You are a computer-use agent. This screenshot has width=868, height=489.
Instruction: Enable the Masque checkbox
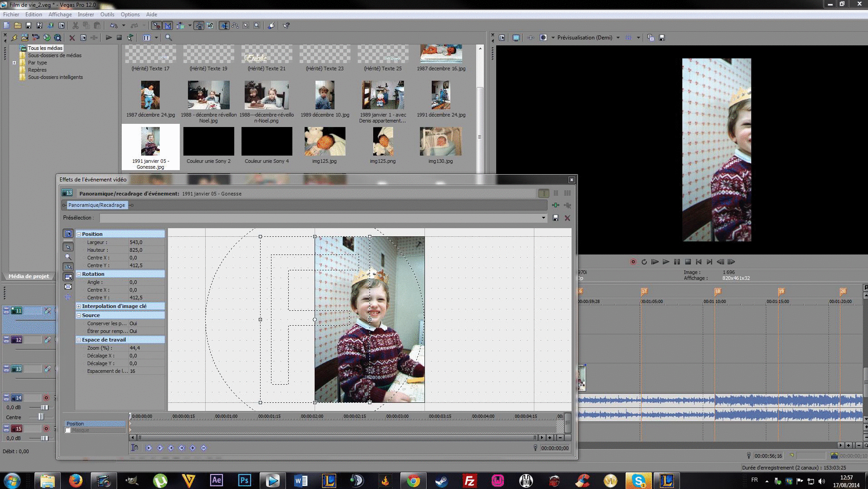pos(68,430)
